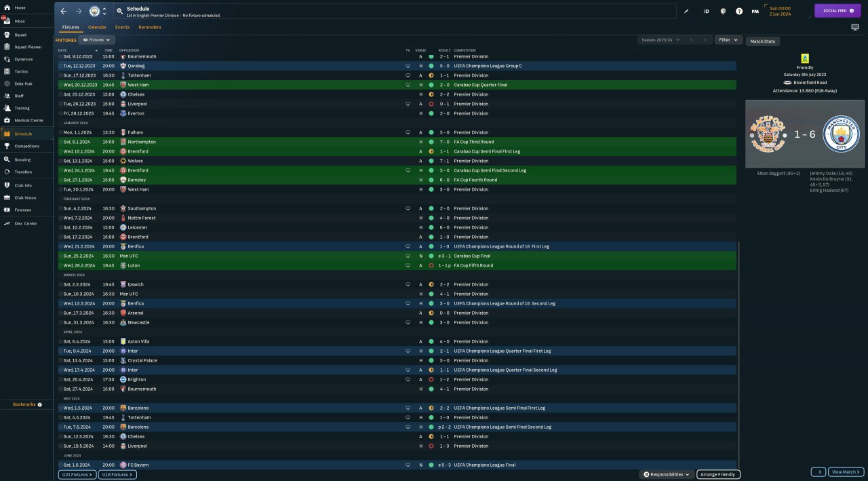Click the SOCIAL FEED button

[837, 11]
